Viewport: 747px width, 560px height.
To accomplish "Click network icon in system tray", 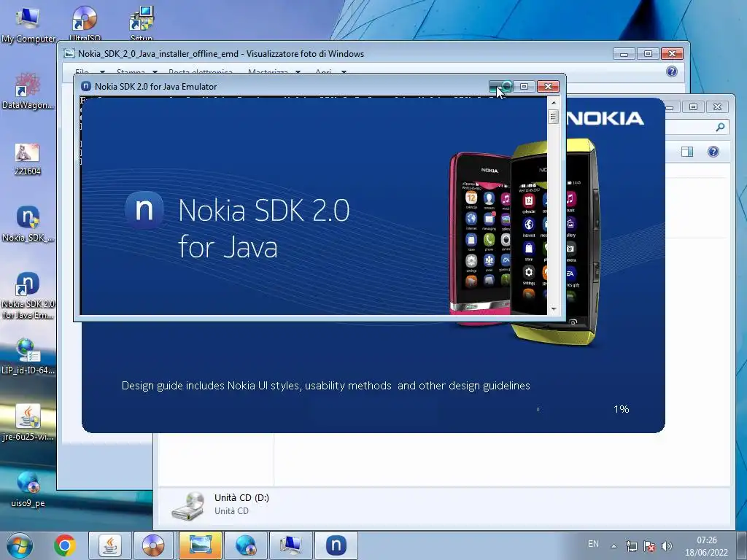I will (x=631, y=545).
